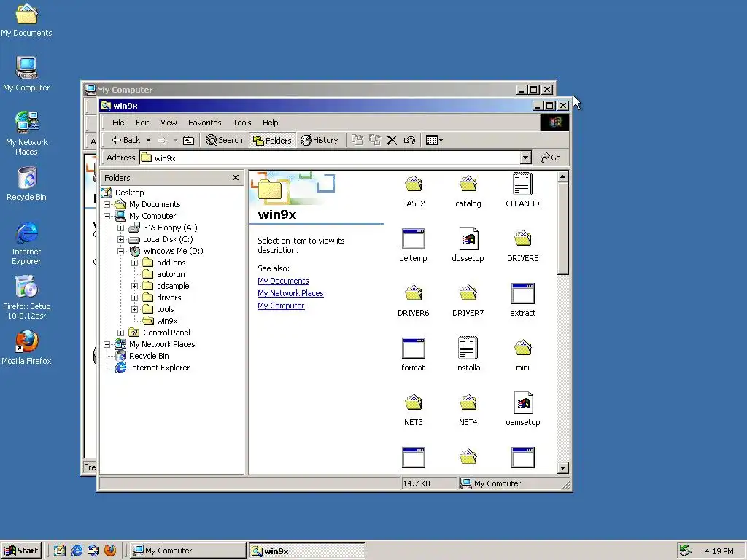Viewport: 747px width, 560px height.
Task: Open the catalog folder icon
Action: (x=468, y=184)
